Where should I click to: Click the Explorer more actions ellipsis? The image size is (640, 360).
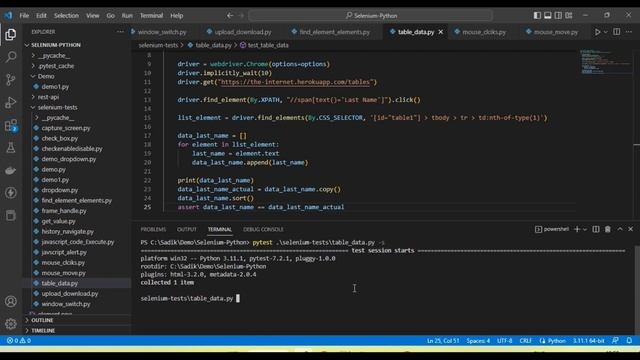pos(120,32)
